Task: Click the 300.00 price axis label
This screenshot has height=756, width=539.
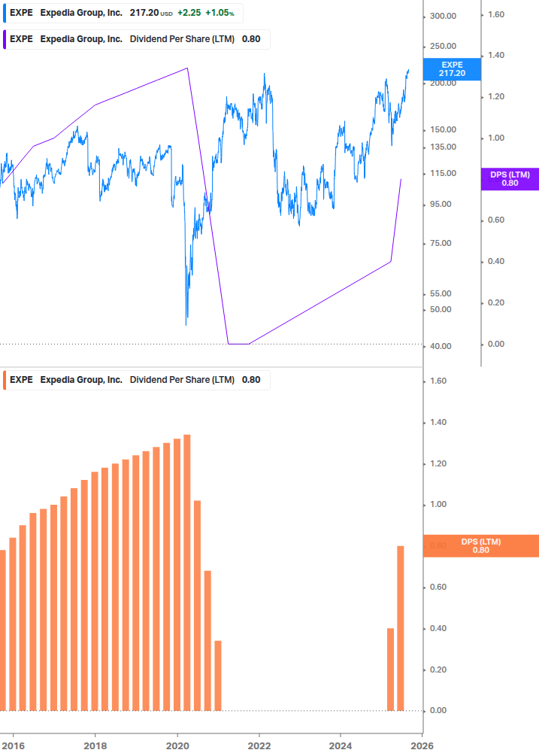Action: click(443, 16)
